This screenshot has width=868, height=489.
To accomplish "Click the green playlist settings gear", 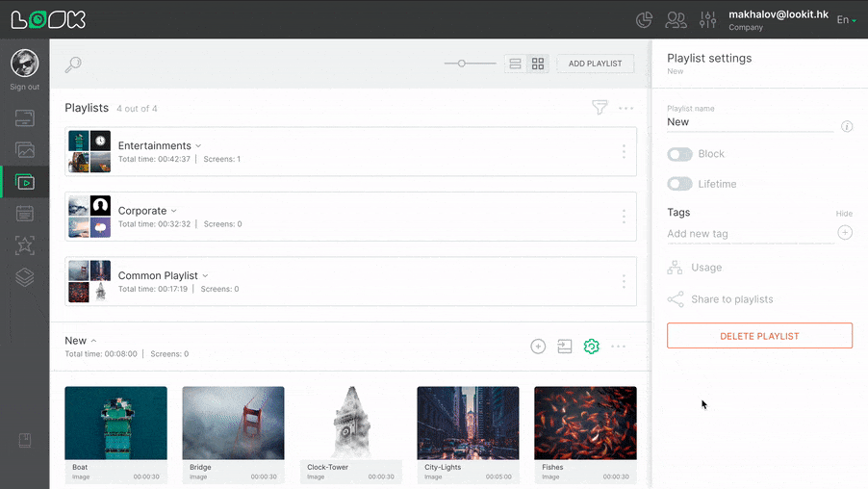I will coord(592,347).
